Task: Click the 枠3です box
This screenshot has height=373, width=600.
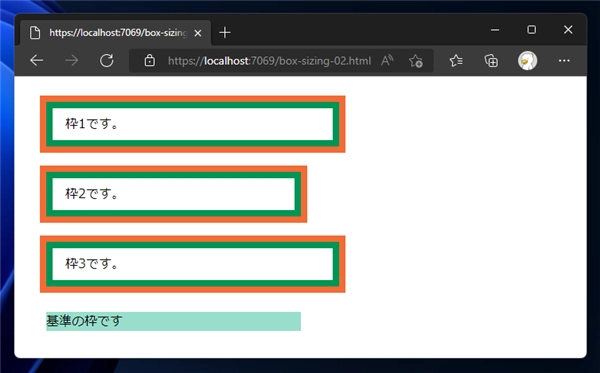Action: (x=192, y=264)
